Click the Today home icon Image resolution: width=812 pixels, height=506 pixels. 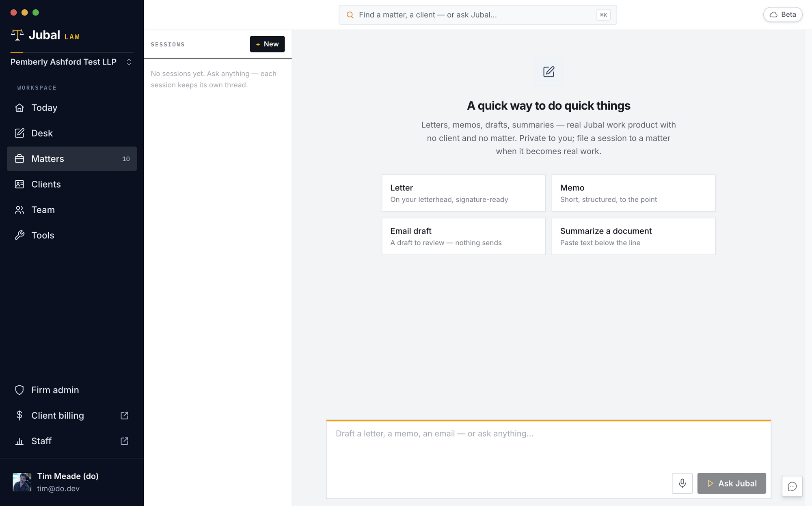pyautogui.click(x=19, y=108)
